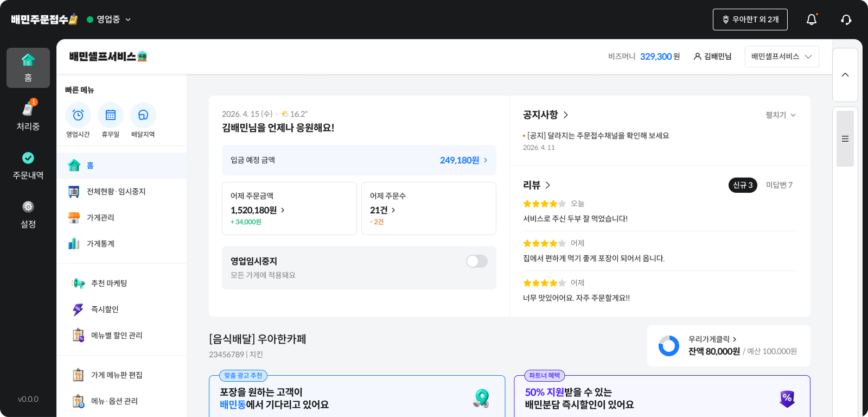
Task: Click the 김배민님 user profile
Action: point(713,56)
